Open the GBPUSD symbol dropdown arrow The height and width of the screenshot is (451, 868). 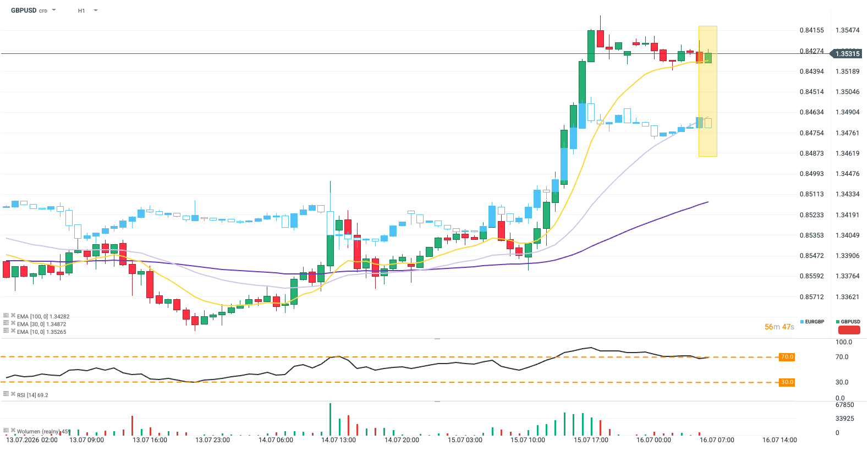(x=54, y=10)
